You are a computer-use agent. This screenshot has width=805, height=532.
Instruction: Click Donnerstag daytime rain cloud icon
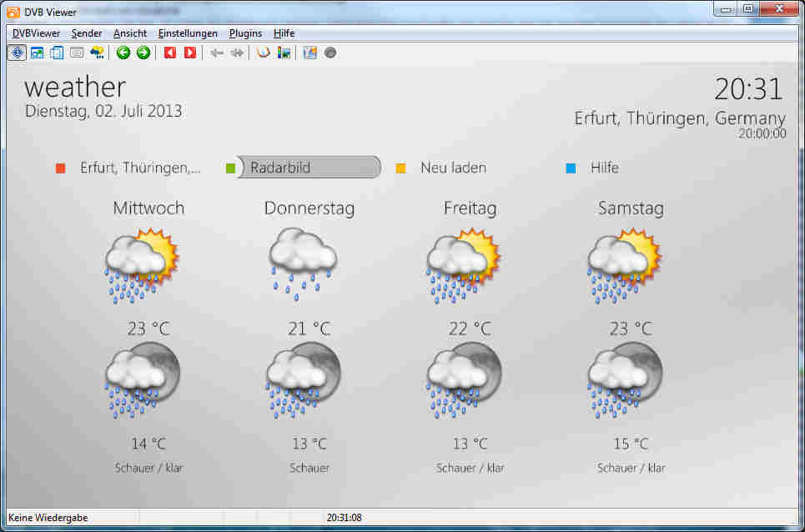coord(303,264)
